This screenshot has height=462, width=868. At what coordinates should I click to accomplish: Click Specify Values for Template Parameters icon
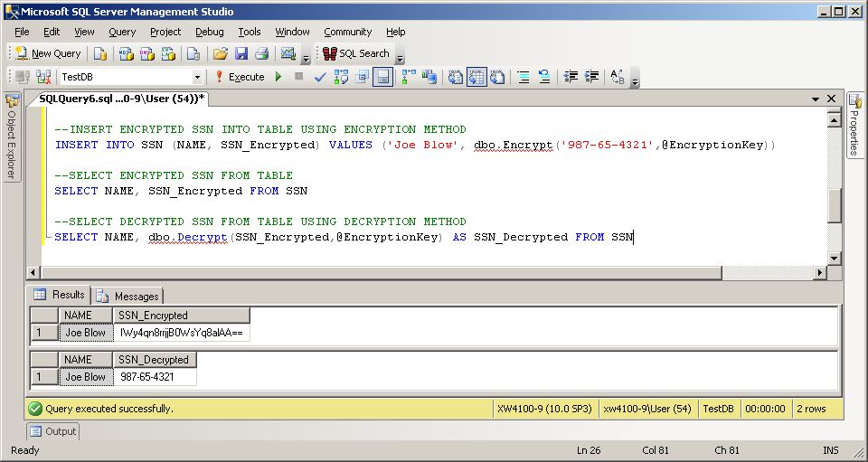(618, 77)
